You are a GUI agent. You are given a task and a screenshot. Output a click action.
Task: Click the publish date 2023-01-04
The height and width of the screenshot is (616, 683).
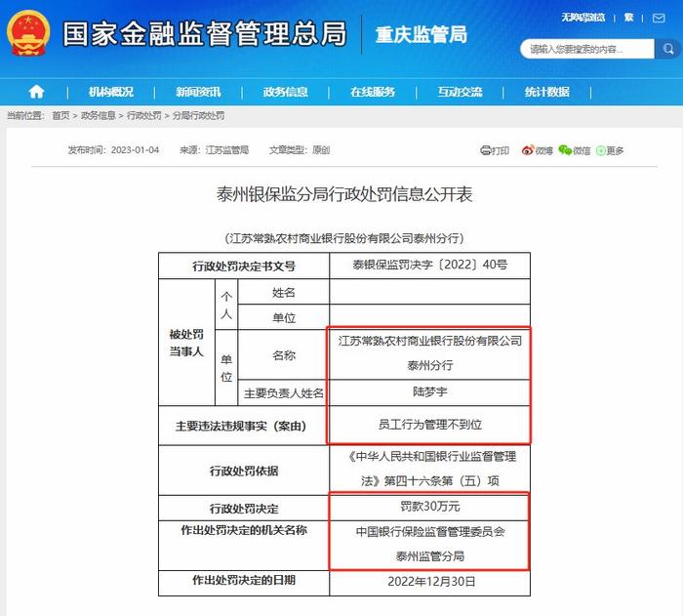(x=135, y=150)
